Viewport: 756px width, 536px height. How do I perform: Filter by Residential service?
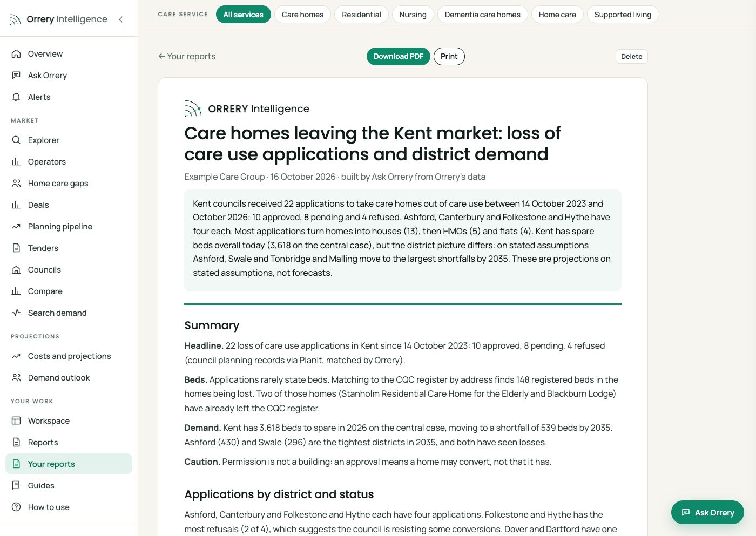[x=361, y=15]
